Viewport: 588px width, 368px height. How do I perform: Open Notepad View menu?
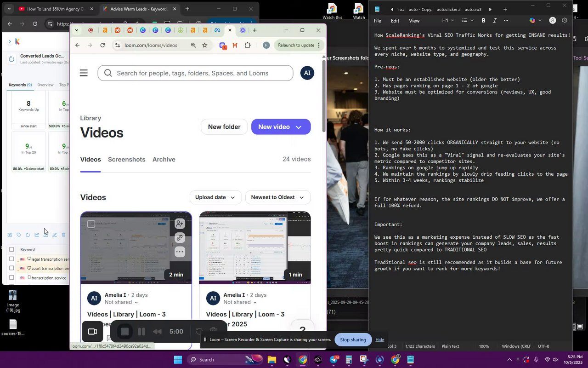[x=414, y=21]
